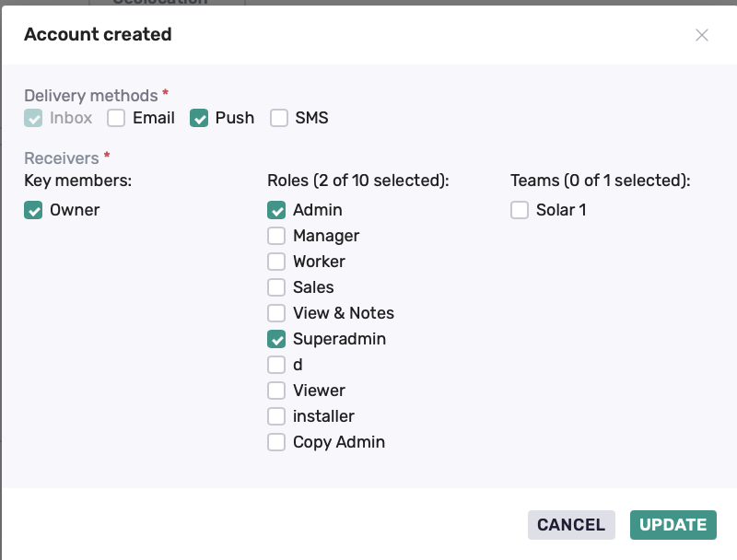Enable the installer role

276,416
